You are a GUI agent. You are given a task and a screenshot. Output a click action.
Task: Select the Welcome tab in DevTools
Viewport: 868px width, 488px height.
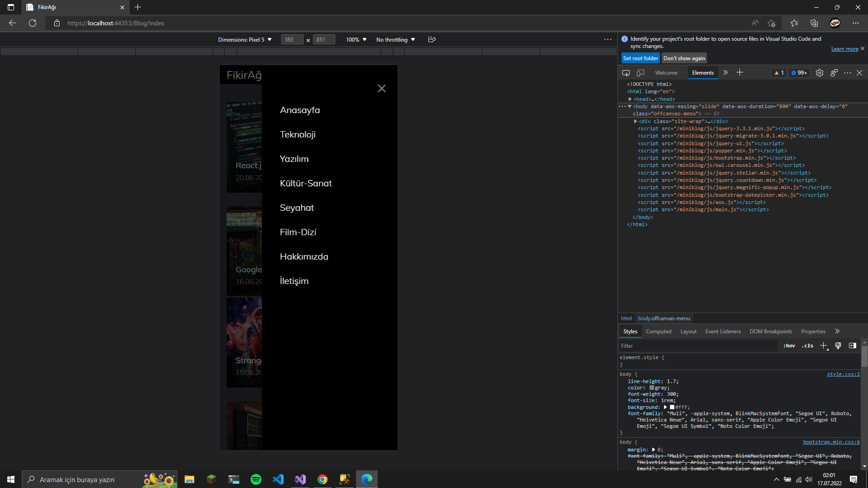[x=666, y=73]
